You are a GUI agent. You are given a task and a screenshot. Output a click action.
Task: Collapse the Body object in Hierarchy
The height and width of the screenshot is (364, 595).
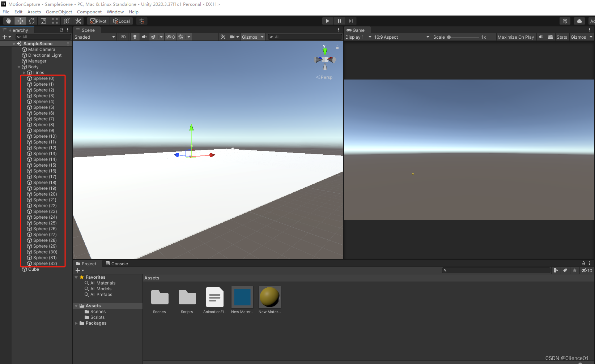point(19,67)
